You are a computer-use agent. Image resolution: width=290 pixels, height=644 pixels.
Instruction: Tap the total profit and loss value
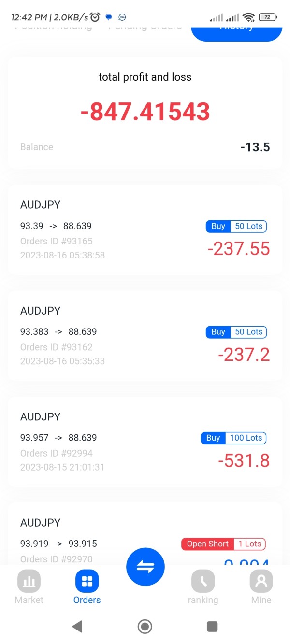[x=145, y=112]
